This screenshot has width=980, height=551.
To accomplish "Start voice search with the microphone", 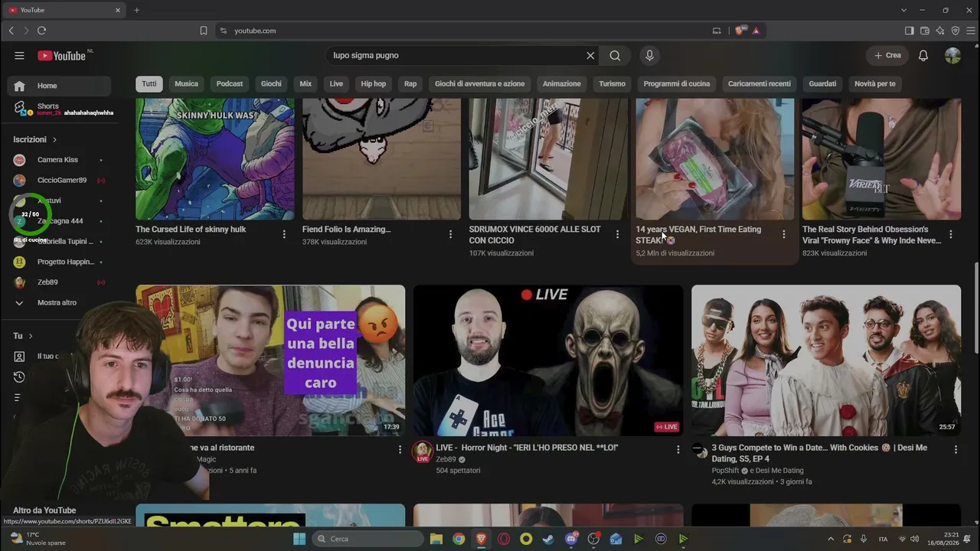I will 649,55.
